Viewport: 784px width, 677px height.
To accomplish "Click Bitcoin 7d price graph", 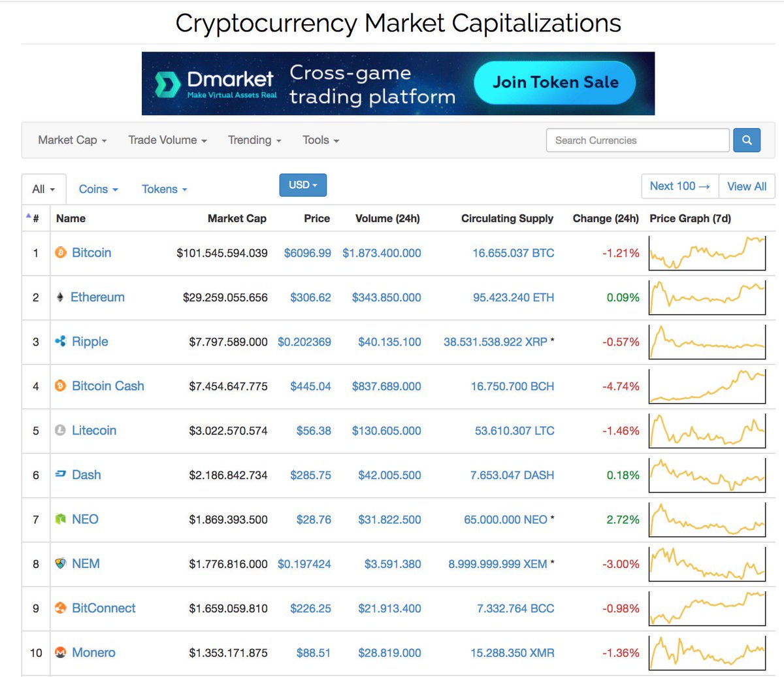I will 707,252.
